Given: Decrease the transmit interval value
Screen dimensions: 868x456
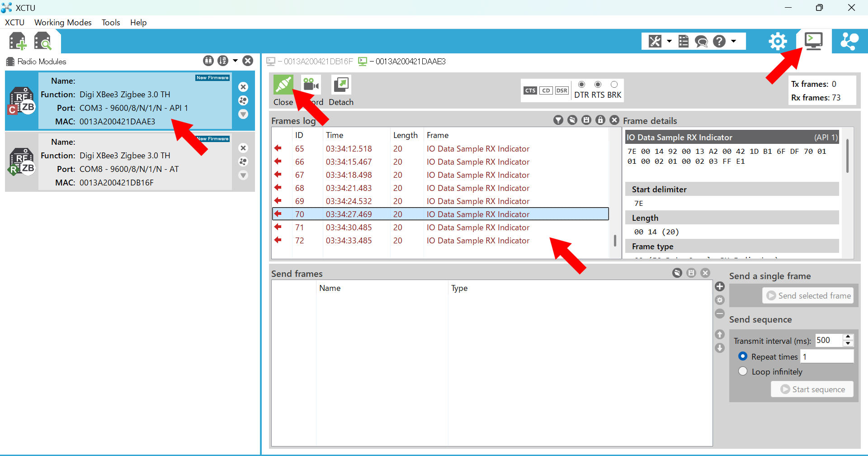Looking at the screenshot, I should (849, 343).
